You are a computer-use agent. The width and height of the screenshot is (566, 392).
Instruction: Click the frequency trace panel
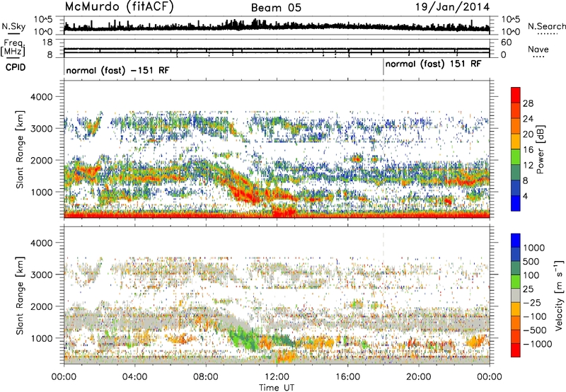277,48
